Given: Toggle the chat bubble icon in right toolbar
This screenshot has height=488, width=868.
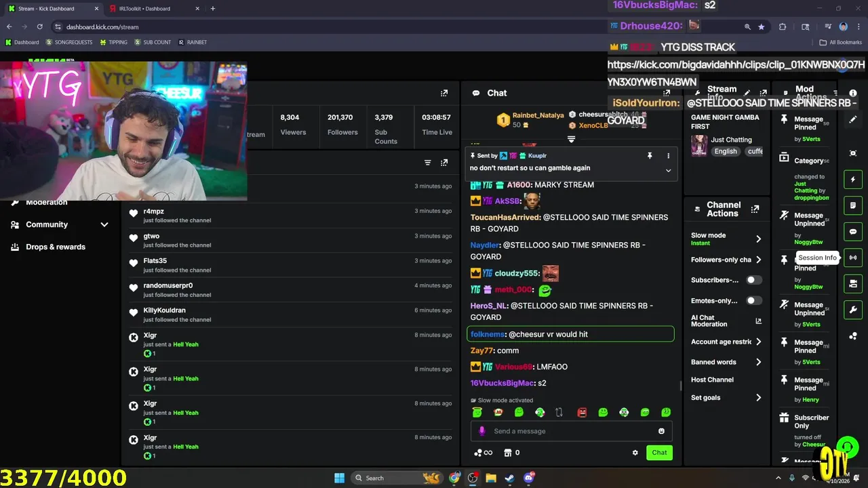Looking at the screenshot, I should [853, 232].
